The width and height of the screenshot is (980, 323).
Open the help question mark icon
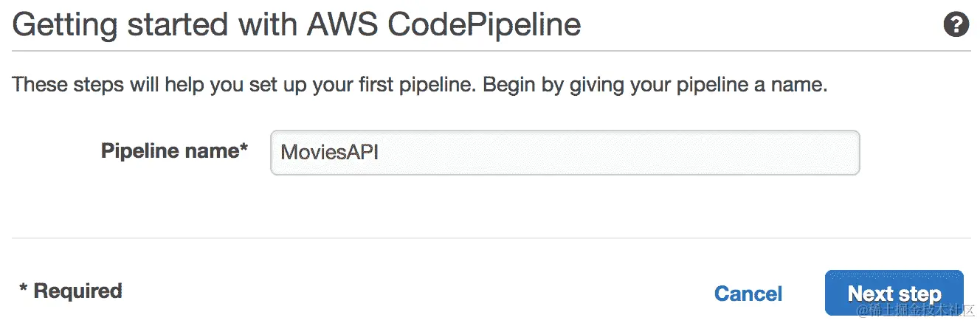pos(956,26)
